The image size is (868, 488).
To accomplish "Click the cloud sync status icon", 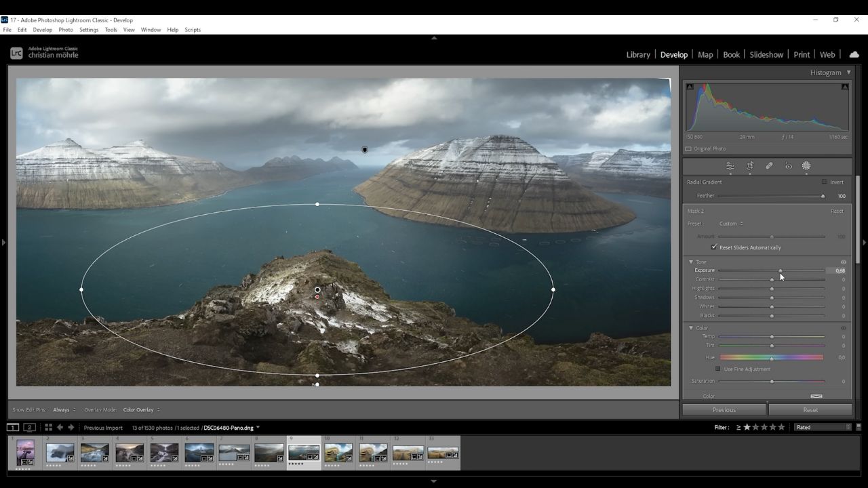I will [854, 54].
